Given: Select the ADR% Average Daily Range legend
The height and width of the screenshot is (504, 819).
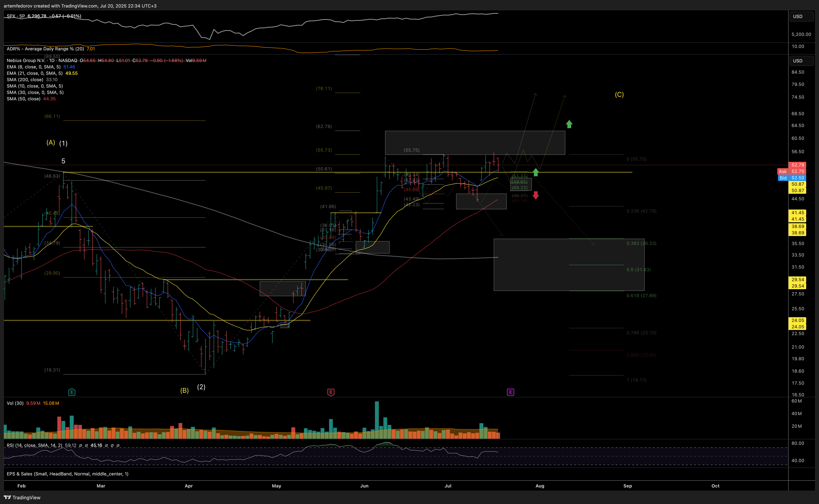Looking at the screenshot, I should (x=45, y=49).
